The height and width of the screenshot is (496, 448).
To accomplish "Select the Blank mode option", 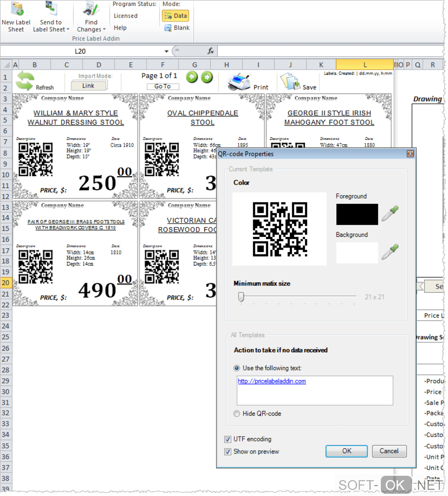I will coord(177,28).
